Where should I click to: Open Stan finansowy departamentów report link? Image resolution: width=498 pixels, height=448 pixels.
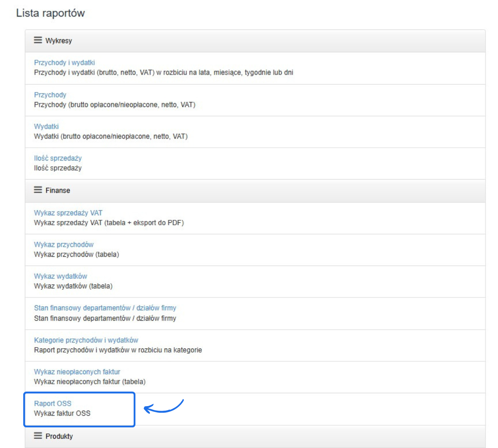point(105,308)
